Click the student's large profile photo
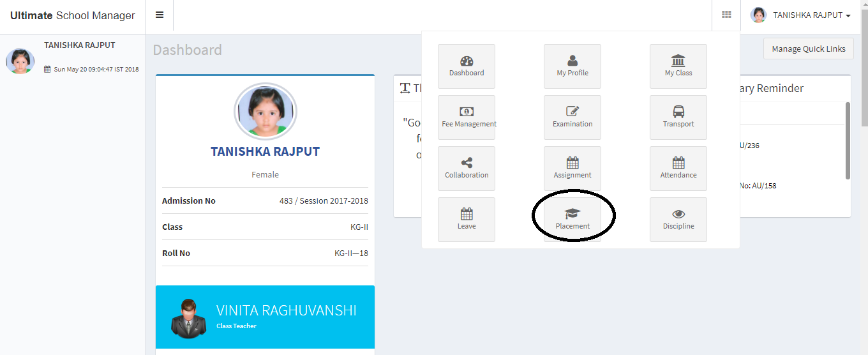Image resolution: width=868 pixels, height=355 pixels. click(x=265, y=111)
